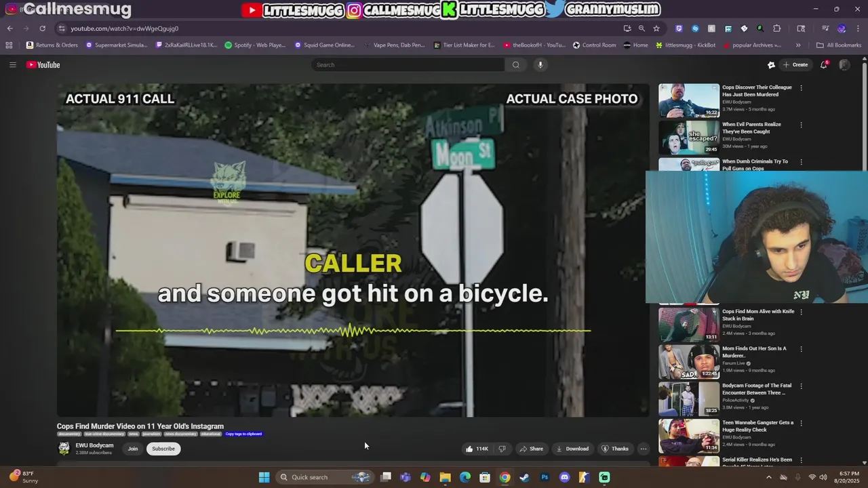Open options for "Teen Wannabe Gangster"
Viewport: 868px width, 488px height.
801,423
